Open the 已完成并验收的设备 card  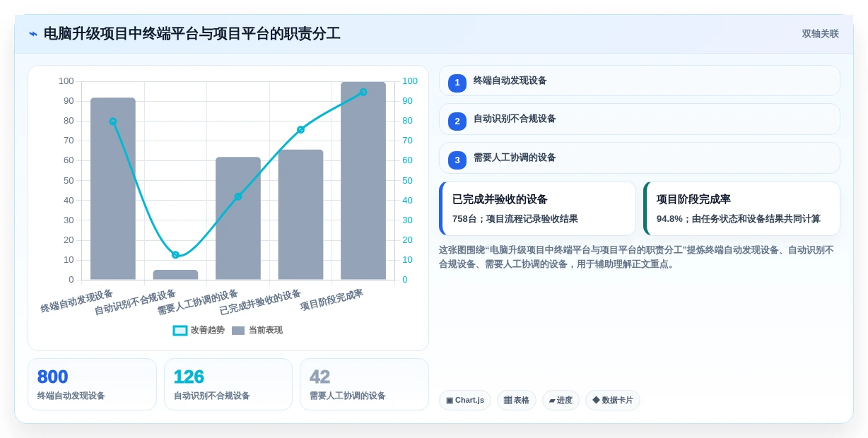click(537, 208)
